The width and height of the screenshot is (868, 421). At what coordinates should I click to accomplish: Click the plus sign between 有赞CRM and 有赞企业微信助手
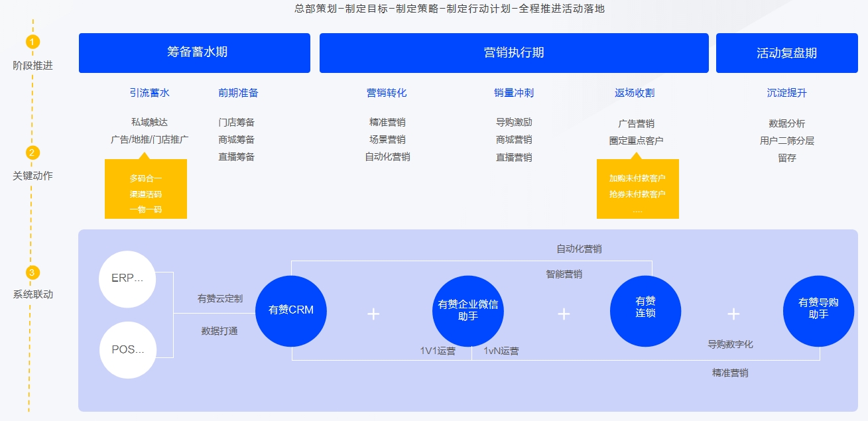(x=373, y=314)
